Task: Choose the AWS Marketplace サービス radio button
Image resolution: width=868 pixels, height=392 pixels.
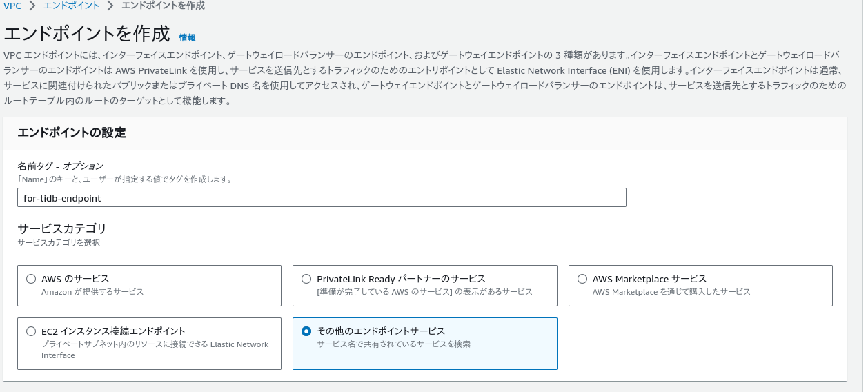Action: point(582,279)
